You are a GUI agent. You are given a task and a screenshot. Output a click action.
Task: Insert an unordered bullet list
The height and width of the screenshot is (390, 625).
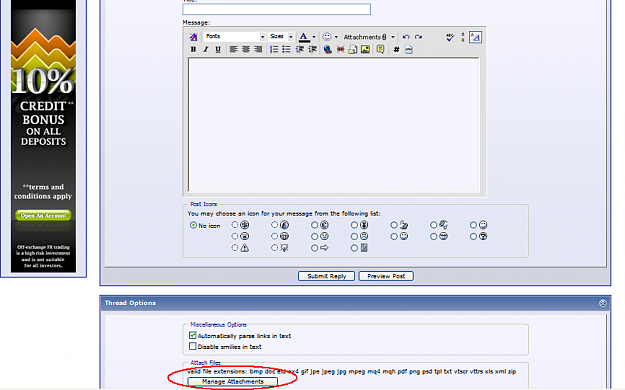pos(286,49)
